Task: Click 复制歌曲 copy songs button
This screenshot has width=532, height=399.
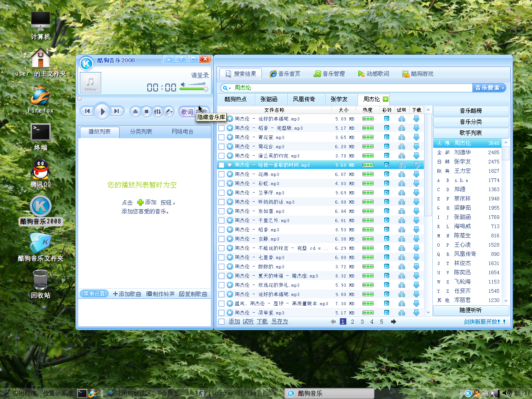Action: pos(193,294)
